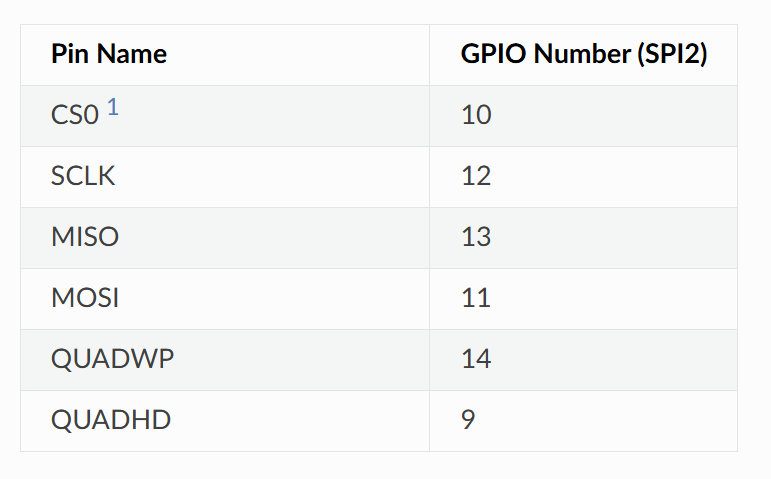
Task: Click the GPIO number 10 cell
Action: 476,116
